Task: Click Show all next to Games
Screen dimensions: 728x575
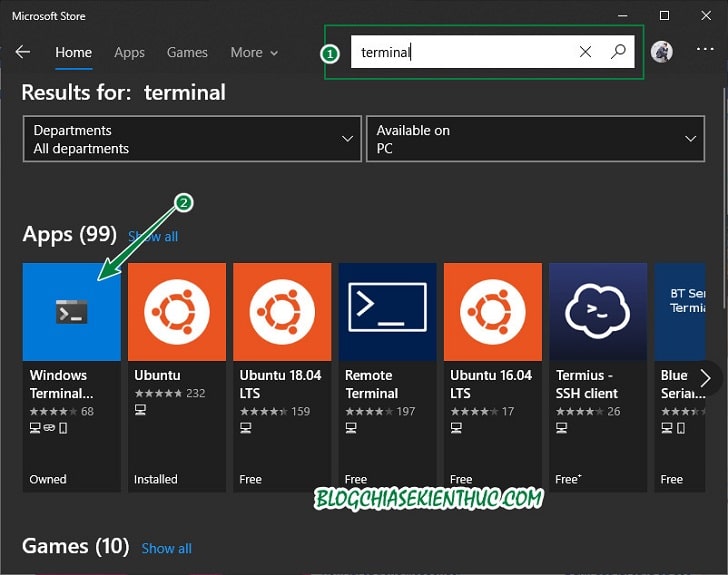Action: click(167, 549)
